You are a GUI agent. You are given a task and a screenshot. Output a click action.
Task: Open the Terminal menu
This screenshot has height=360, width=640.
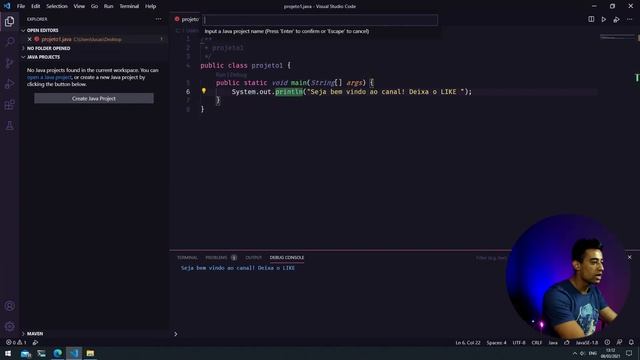pyautogui.click(x=129, y=6)
